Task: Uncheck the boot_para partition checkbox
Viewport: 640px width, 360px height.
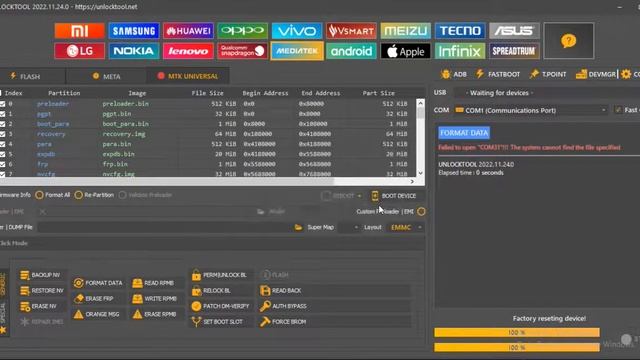Action: pos(3,124)
